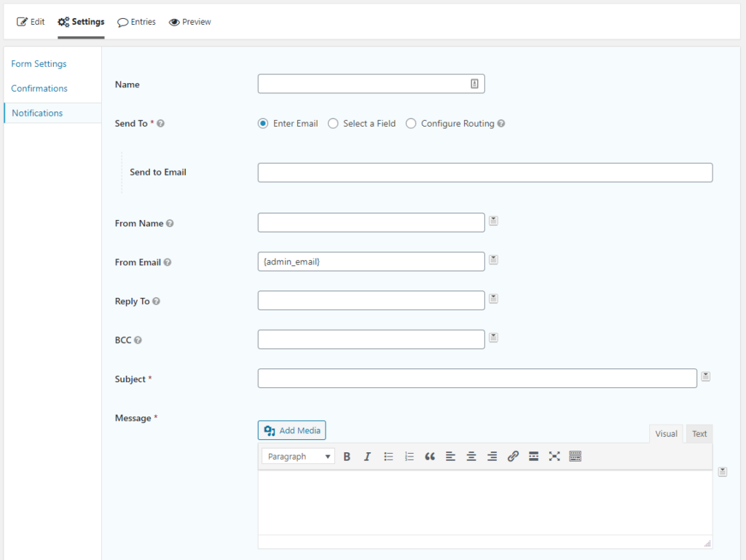Toggle bold formatting in message editor

(x=347, y=457)
